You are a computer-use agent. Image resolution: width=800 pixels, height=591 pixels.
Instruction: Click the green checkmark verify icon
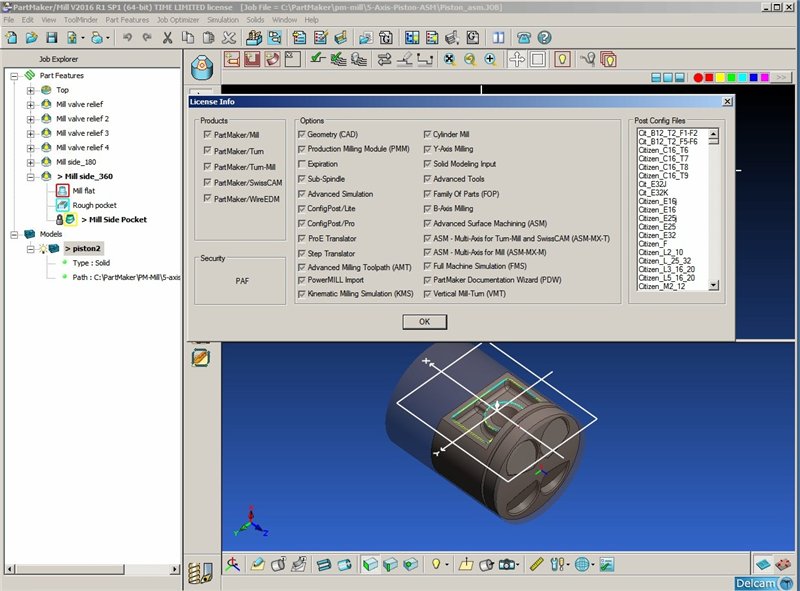click(x=318, y=59)
